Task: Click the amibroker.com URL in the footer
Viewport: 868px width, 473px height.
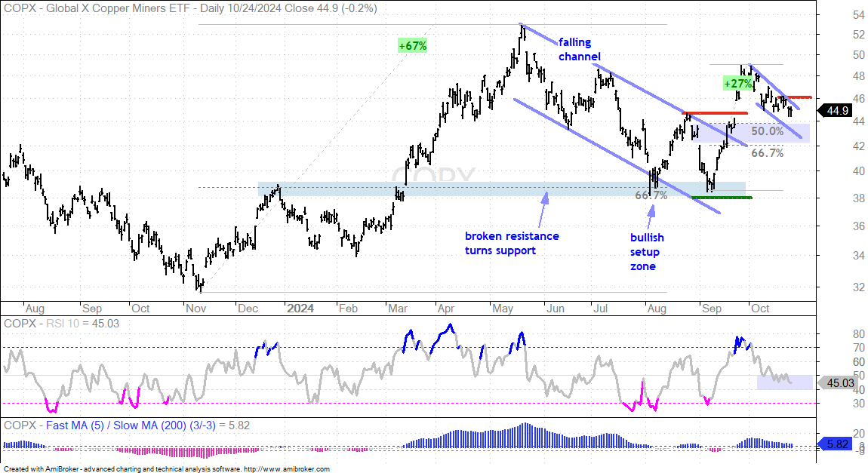Action: coord(286,468)
